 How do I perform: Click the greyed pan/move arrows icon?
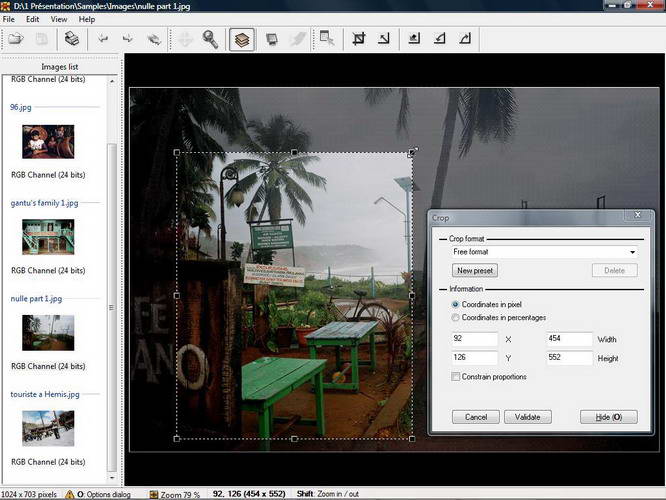click(x=185, y=39)
